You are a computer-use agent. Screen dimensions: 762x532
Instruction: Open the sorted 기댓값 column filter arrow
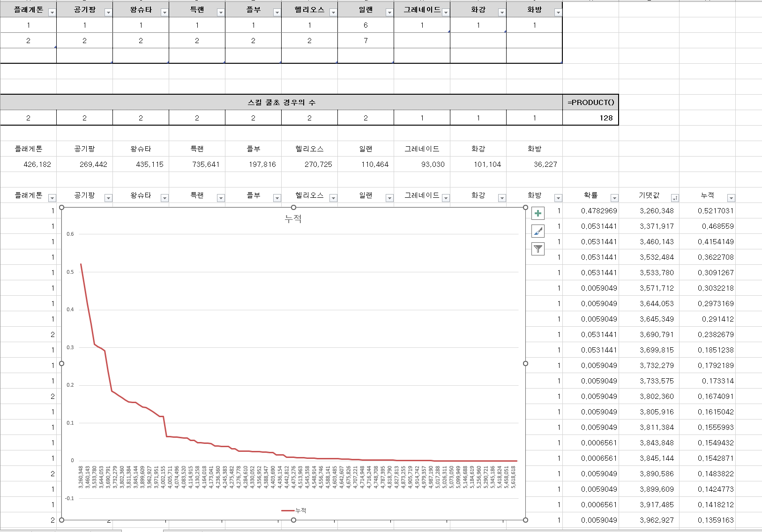point(674,198)
